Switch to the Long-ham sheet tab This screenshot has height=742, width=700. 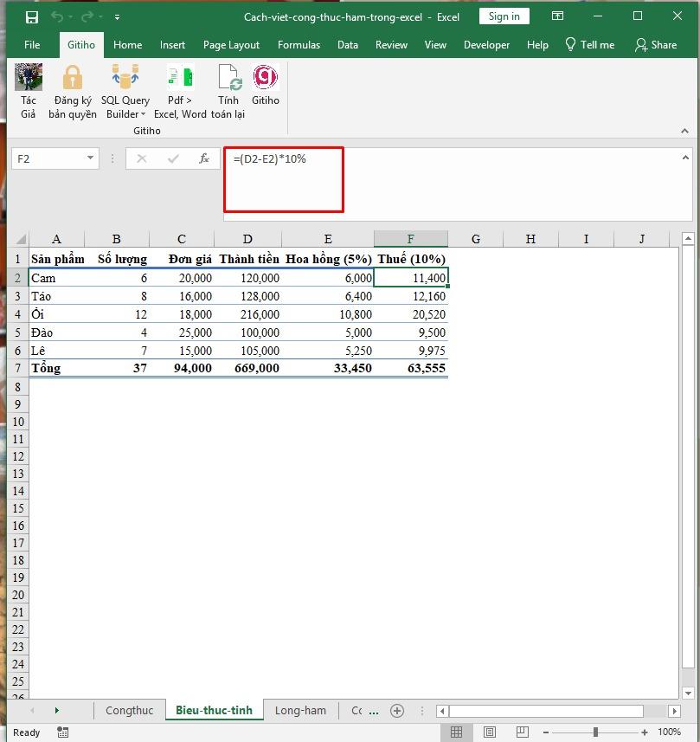300,710
